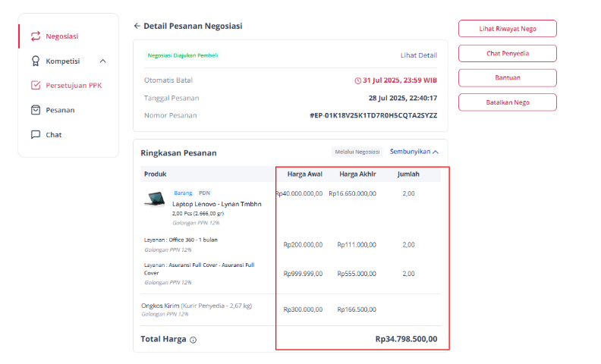Click the Pesanan shopping bag icon
The height and width of the screenshot is (364, 601).
(x=36, y=110)
